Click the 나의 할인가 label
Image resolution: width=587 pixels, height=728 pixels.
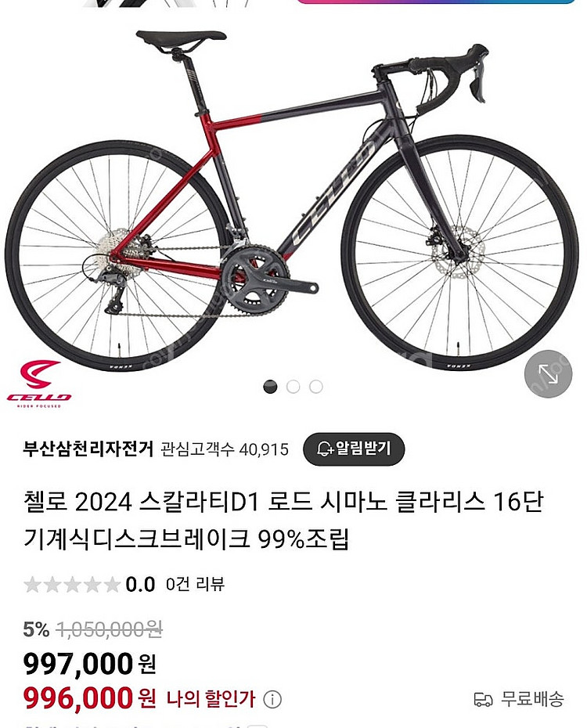tap(211, 699)
